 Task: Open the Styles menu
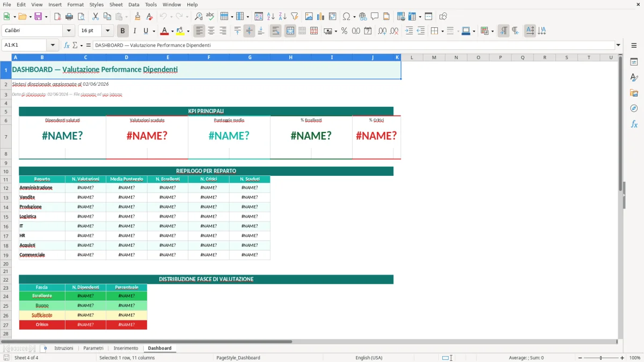click(x=97, y=4)
